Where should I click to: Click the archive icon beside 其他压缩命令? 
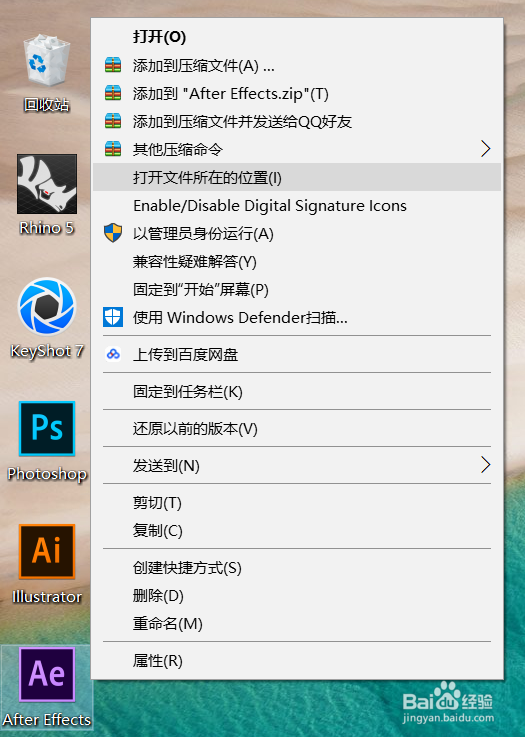click(x=113, y=149)
